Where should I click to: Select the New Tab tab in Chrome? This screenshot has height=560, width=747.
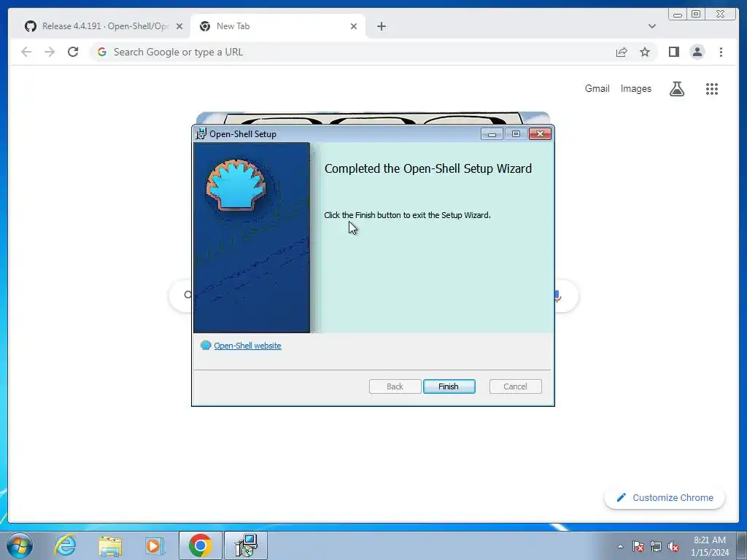(x=277, y=26)
